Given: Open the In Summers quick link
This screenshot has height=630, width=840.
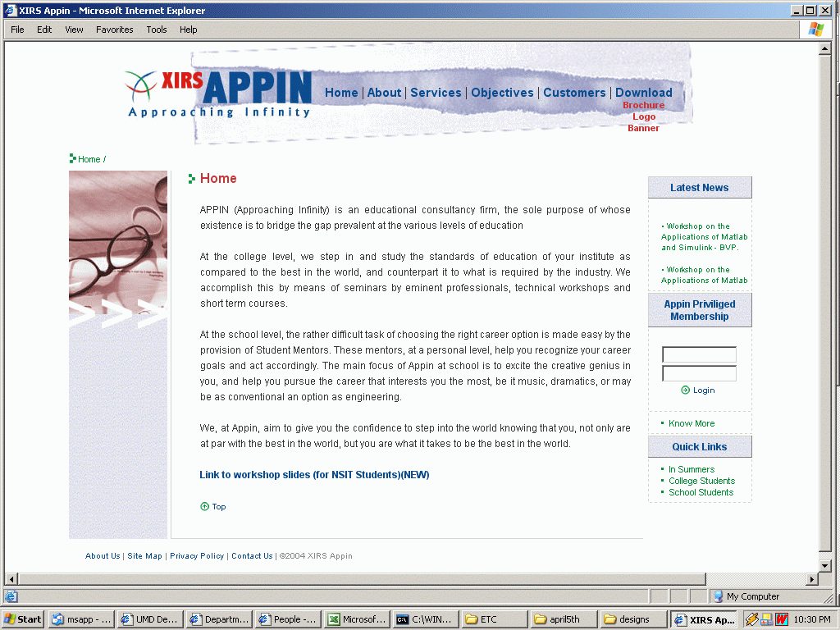Looking at the screenshot, I should click(x=691, y=469).
